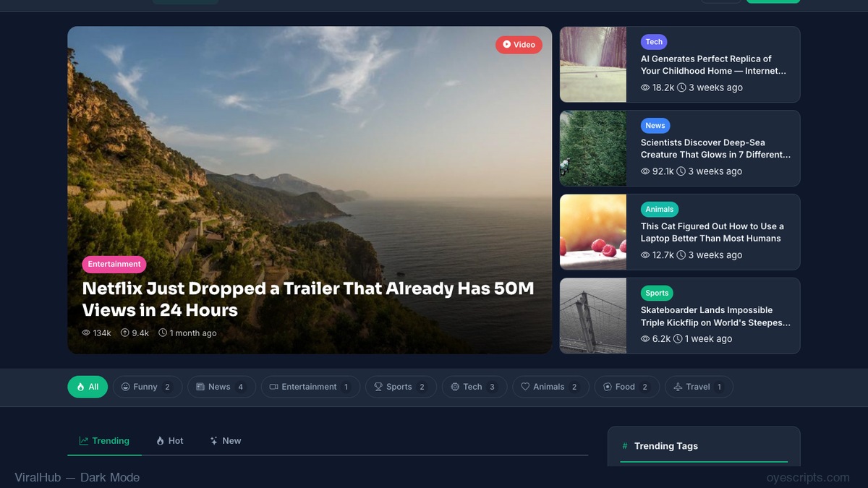The width and height of the screenshot is (868, 488).
Task: Click the sparkle icon on New tab
Action: pyautogui.click(x=214, y=441)
